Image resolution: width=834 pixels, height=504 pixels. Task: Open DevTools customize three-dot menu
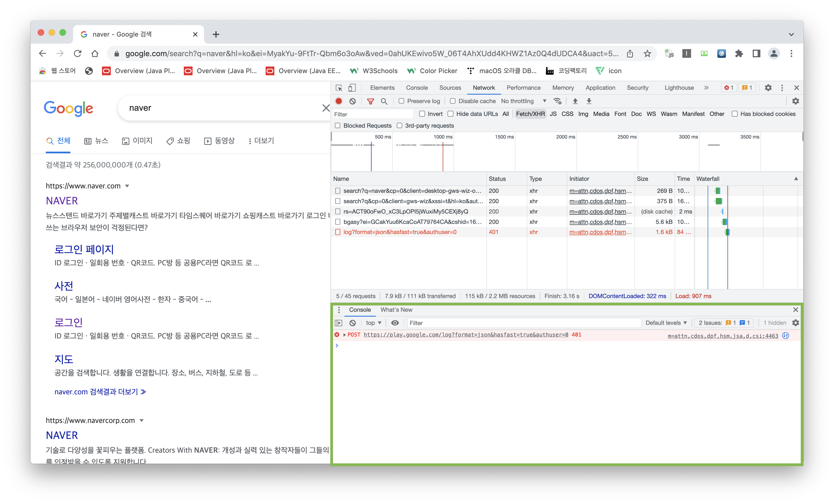pyautogui.click(x=782, y=88)
